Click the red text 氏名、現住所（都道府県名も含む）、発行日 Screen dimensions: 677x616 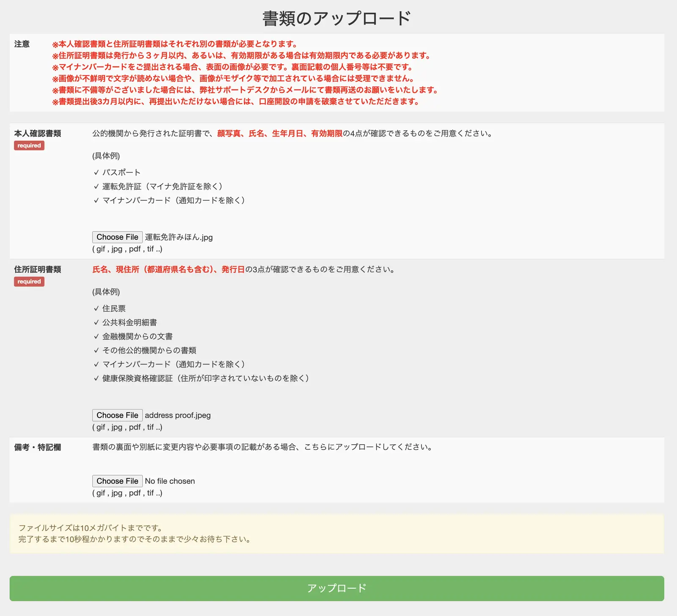pos(168,269)
